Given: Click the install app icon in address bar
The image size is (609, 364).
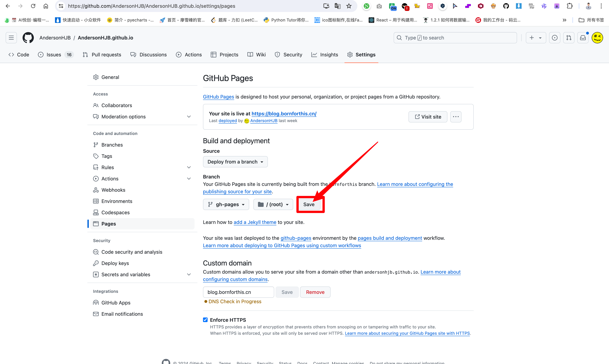Looking at the screenshot, I should pos(326,6).
